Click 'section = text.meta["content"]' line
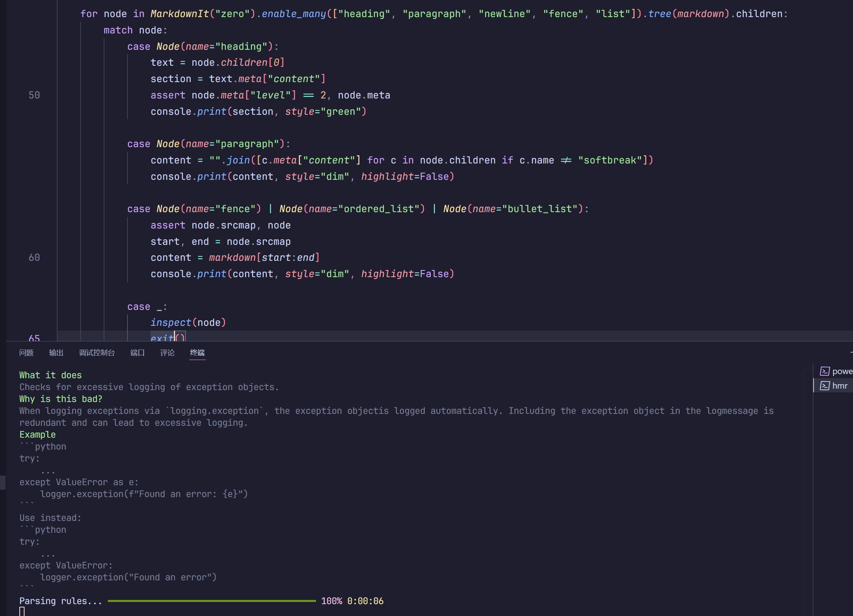853x616 pixels. click(238, 79)
